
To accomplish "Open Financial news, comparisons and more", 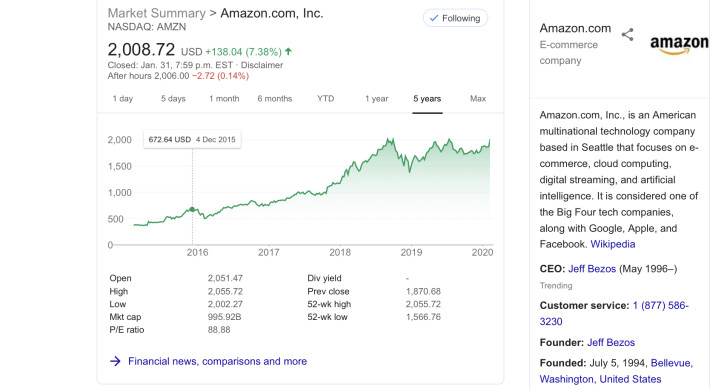I will [217, 361].
